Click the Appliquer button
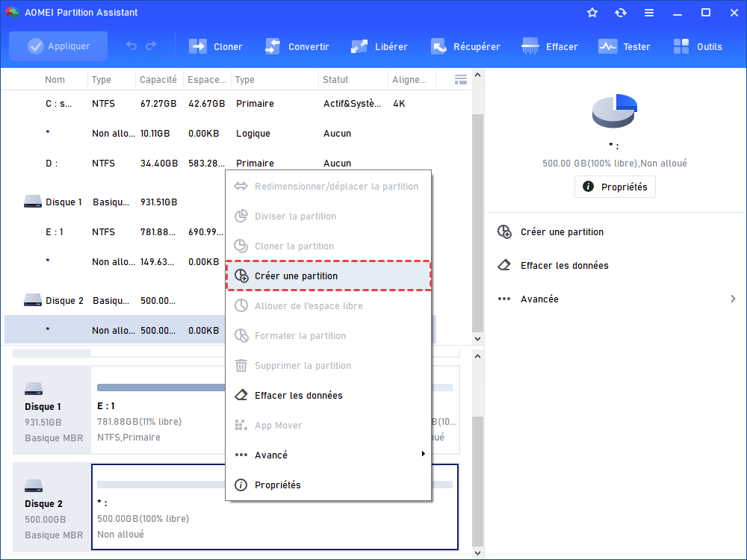 [58, 46]
